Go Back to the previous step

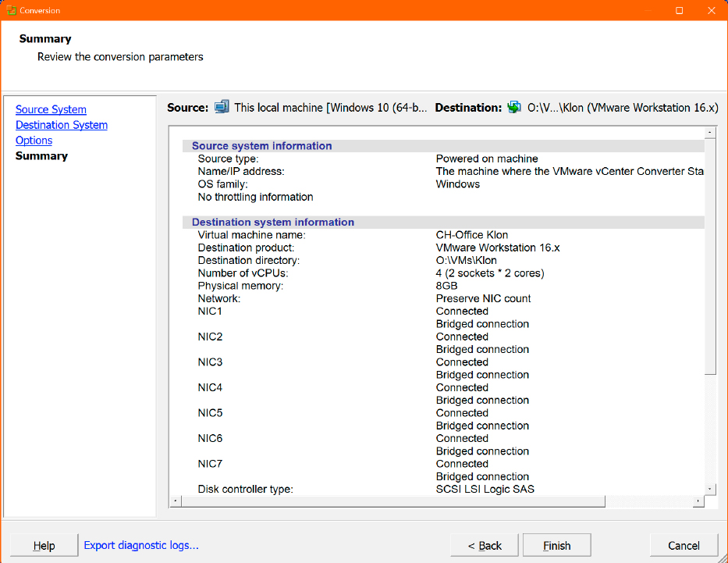[x=485, y=545]
